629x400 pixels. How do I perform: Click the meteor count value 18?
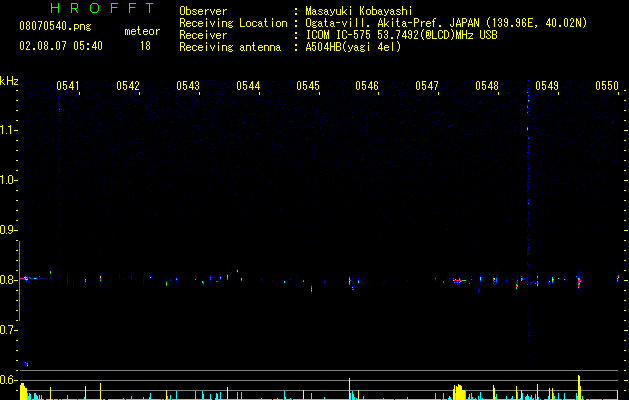tap(145, 46)
